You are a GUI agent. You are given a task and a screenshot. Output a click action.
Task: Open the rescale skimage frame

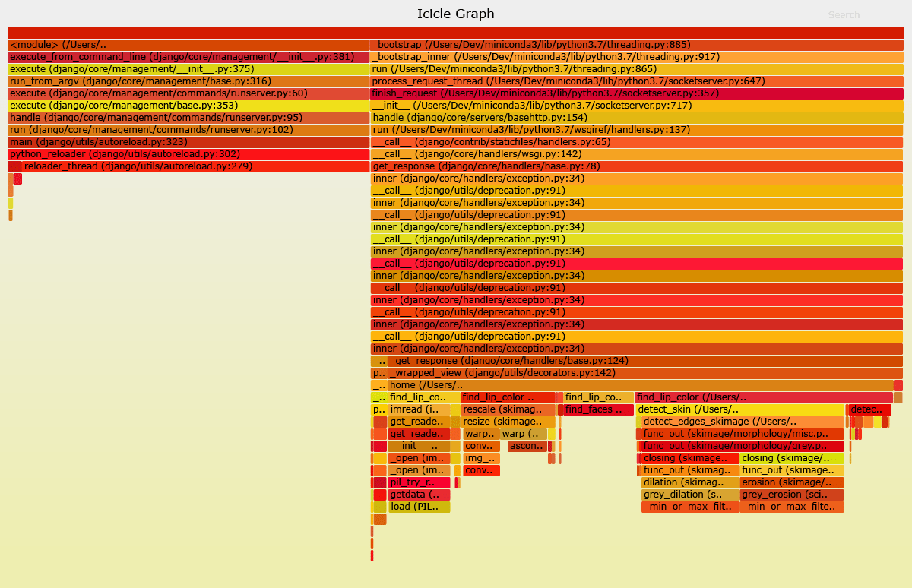(x=508, y=409)
